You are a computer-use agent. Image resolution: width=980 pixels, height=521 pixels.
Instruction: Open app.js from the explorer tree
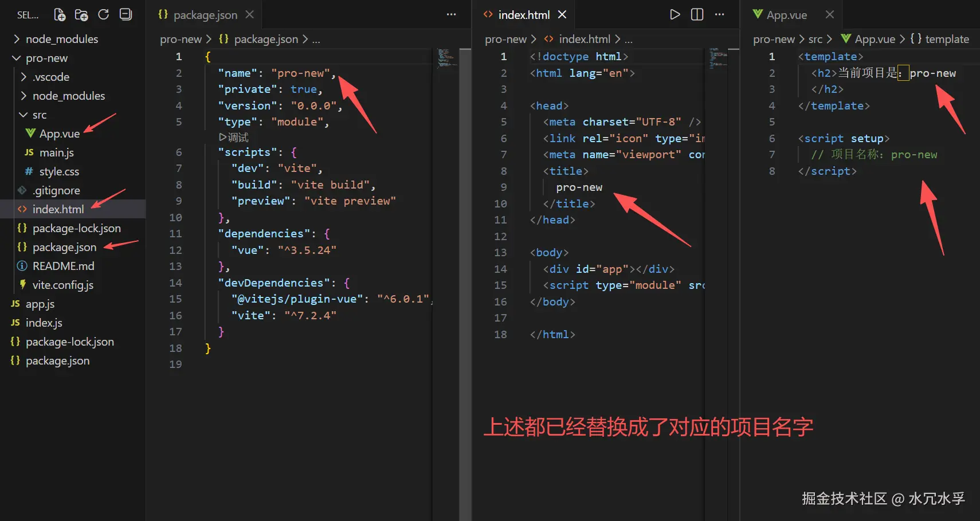73,304
